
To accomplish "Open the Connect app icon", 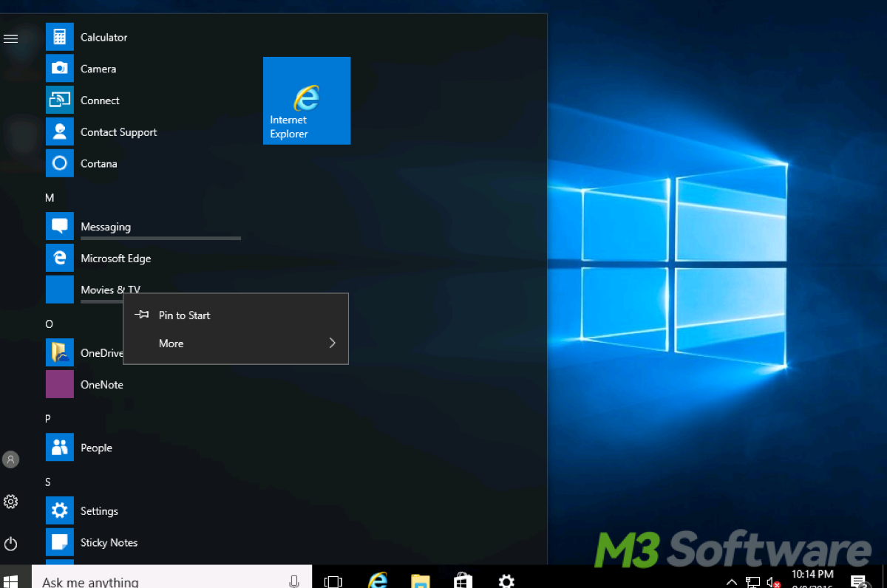I will click(x=60, y=100).
